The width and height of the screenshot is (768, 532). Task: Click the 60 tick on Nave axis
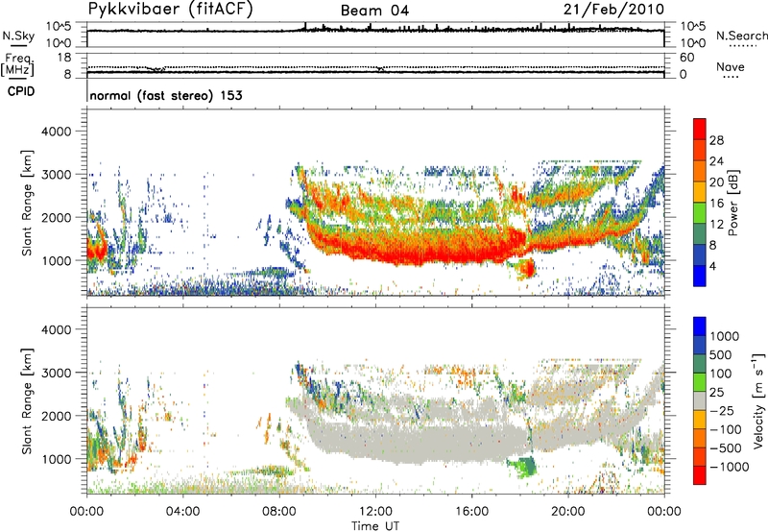pos(687,58)
